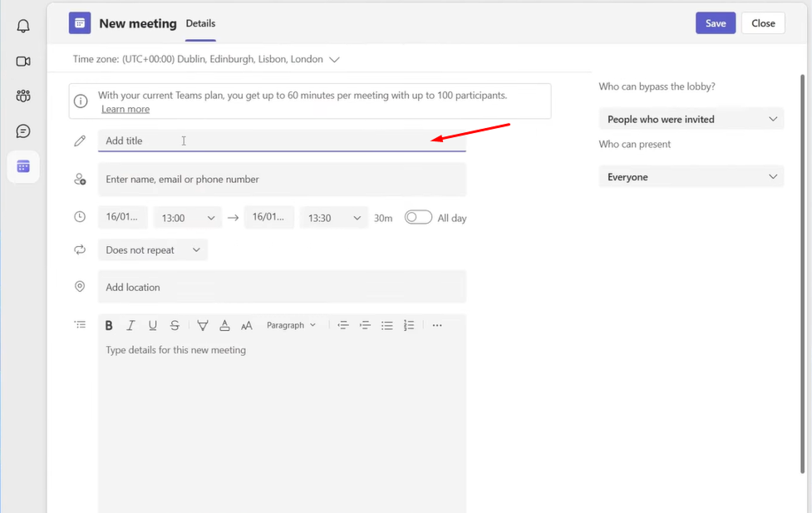The height and width of the screenshot is (513, 812).
Task: Apply italic formatting to text
Action: coord(130,326)
